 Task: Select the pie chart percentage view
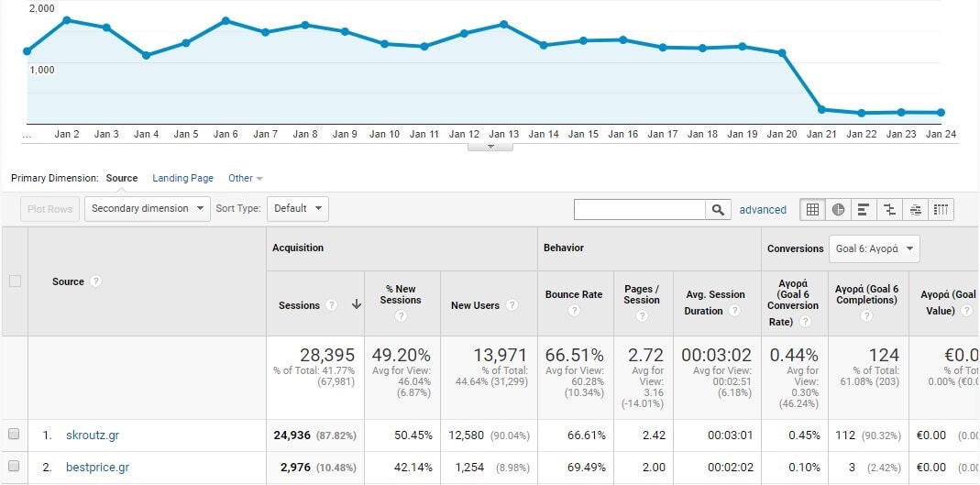[x=838, y=209]
